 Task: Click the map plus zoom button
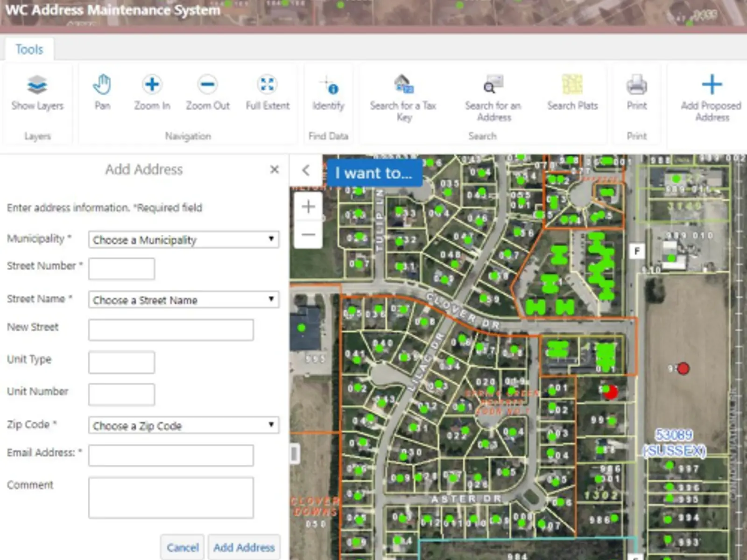pos(308,206)
